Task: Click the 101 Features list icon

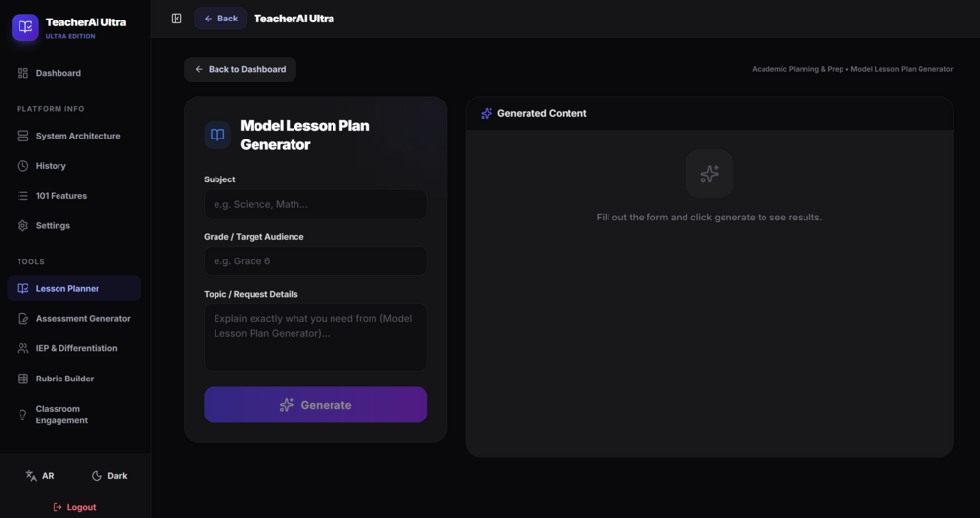Action: tap(22, 196)
